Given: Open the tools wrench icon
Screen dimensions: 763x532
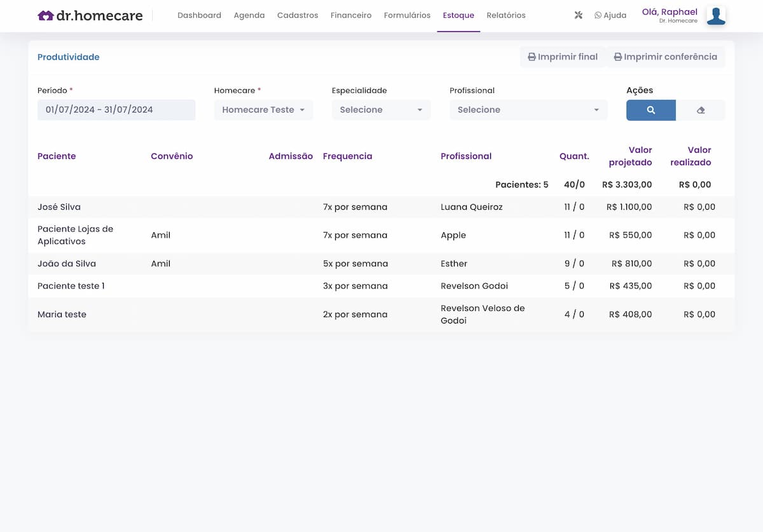Looking at the screenshot, I should 578,15.
